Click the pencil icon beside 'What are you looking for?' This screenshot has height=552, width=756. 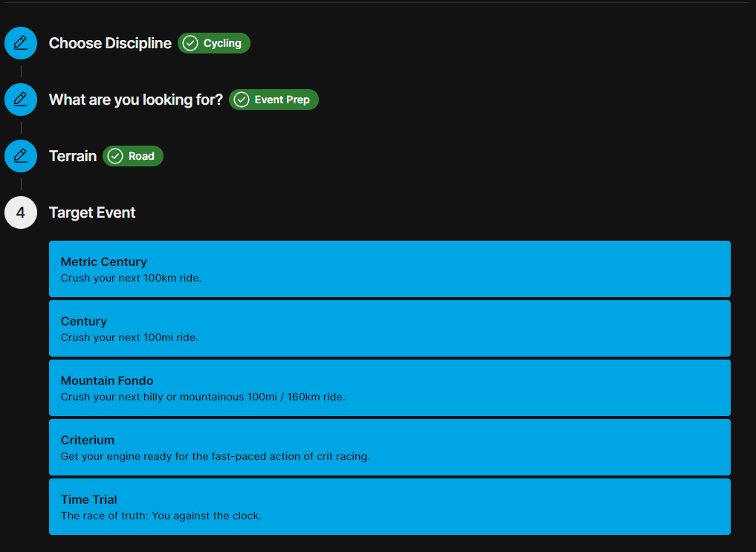21,100
